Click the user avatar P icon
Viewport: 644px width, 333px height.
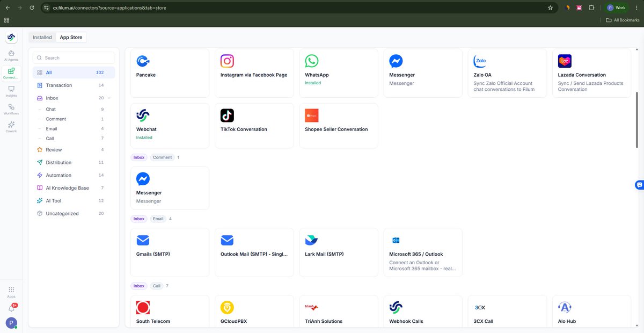[11, 323]
